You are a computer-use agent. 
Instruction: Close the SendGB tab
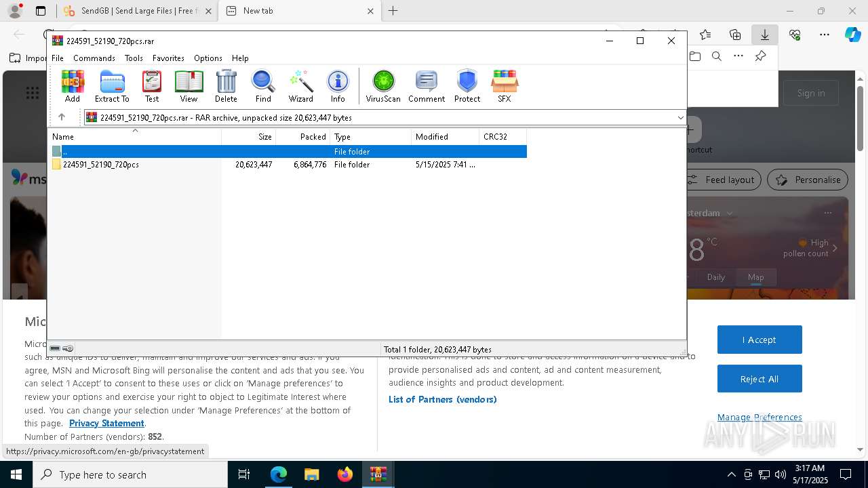208,11
